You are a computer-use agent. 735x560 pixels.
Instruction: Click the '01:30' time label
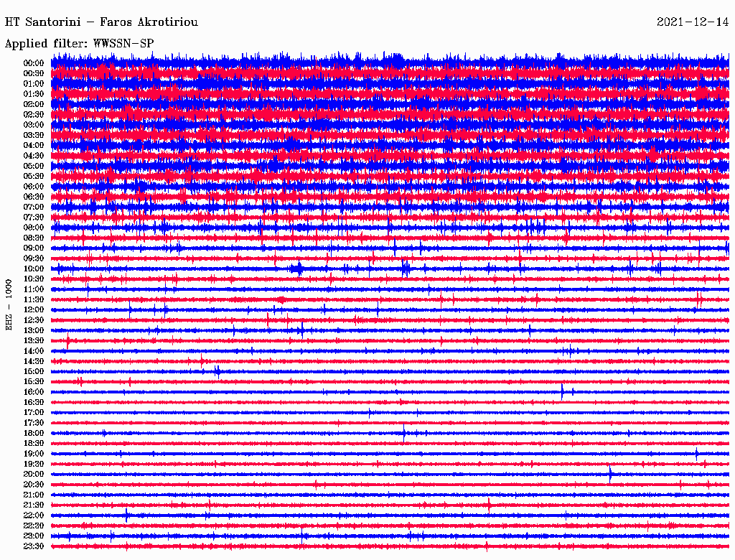pyautogui.click(x=34, y=94)
